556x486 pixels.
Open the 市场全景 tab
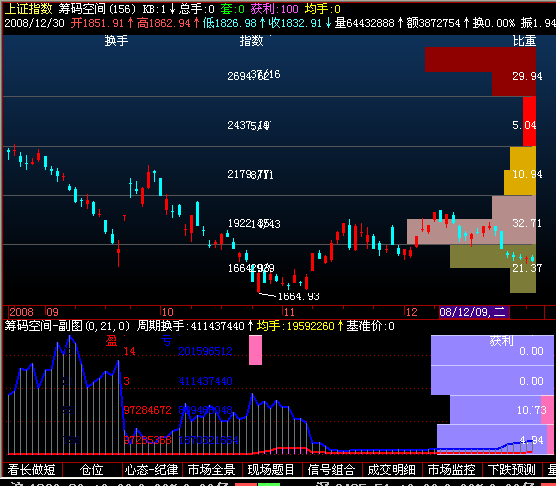212,470
